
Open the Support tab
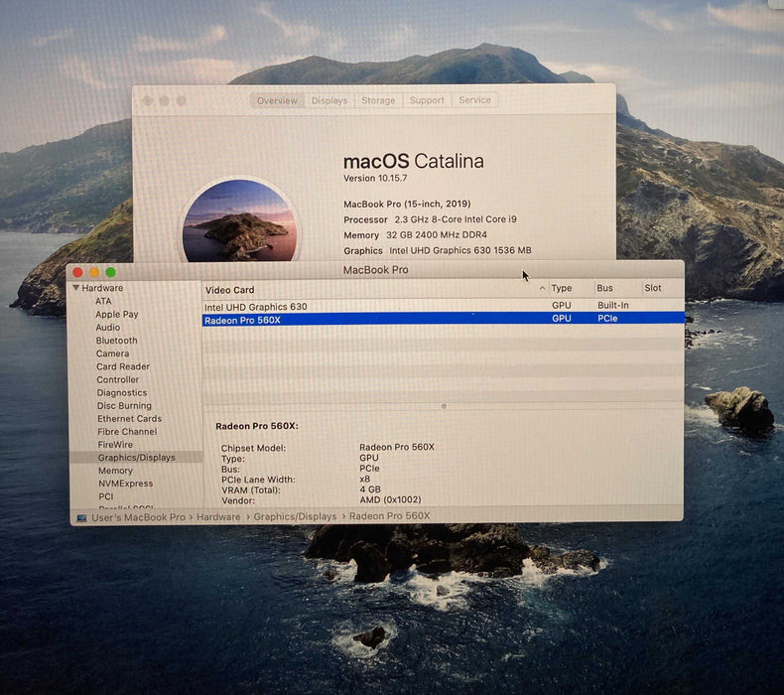point(427,100)
